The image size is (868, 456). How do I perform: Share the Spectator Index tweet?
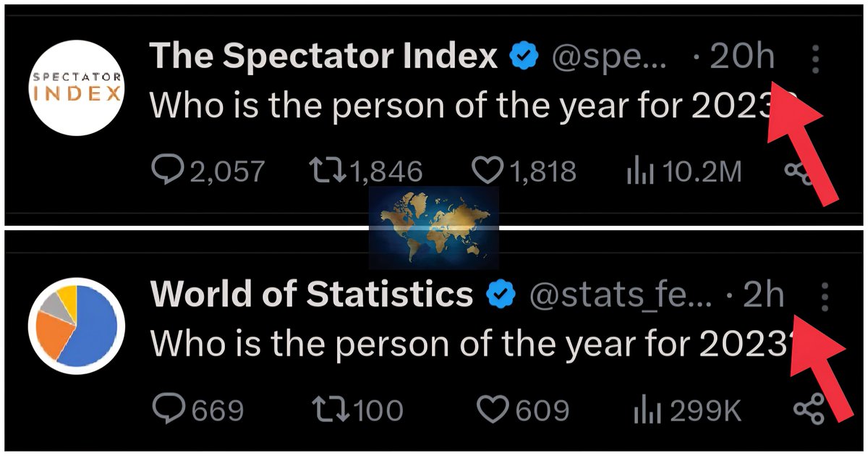coord(799,172)
